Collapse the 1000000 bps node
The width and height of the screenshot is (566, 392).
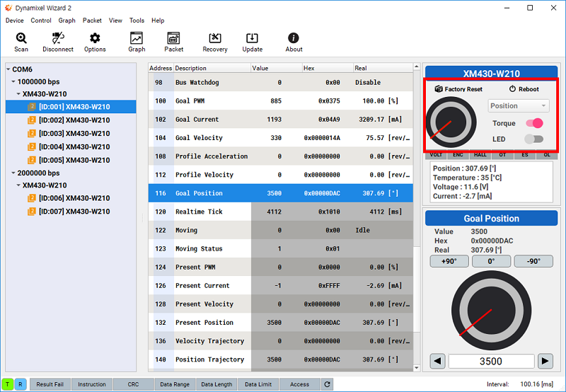[x=13, y=81]
